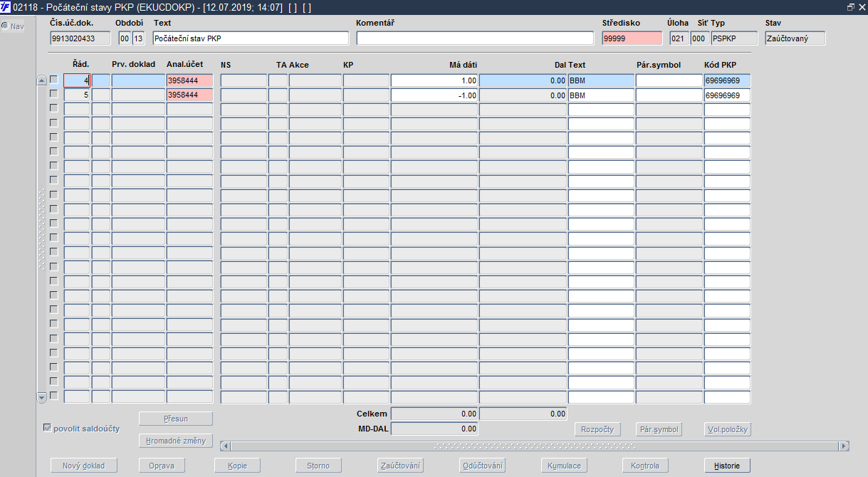Click the Pár.symbol cell in row 4
This screenshot has width=868, height=477.
coord(669,80)
